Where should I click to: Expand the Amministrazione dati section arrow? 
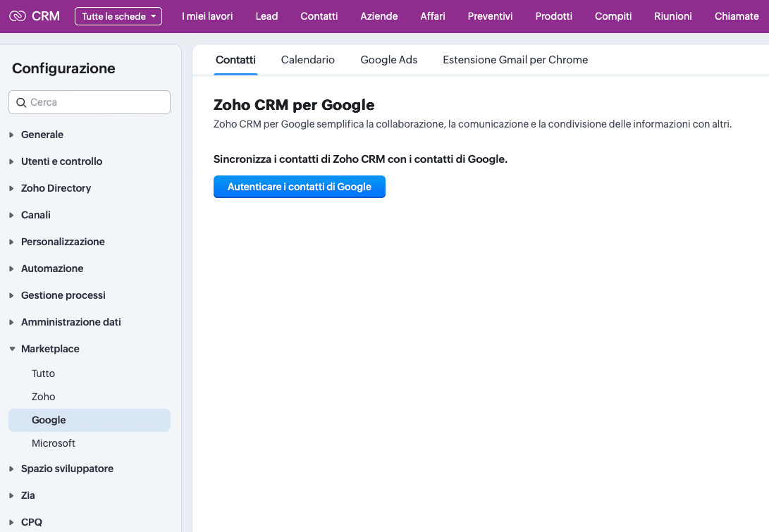(11, 322)
